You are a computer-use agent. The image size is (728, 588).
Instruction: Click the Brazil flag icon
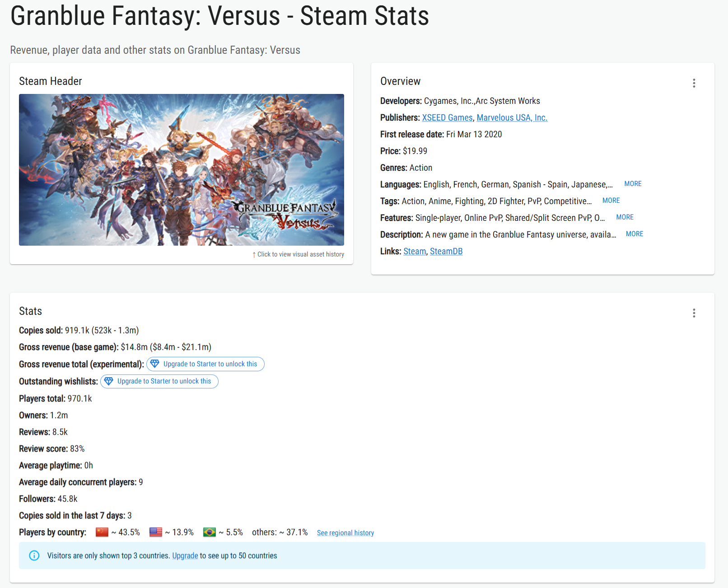point(210,532)
